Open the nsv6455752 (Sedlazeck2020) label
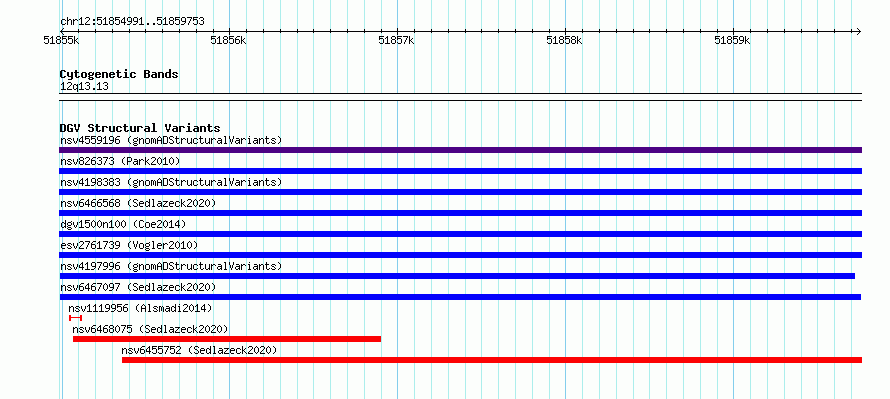This screenshot has height=399, width=890. coord(199,350)
